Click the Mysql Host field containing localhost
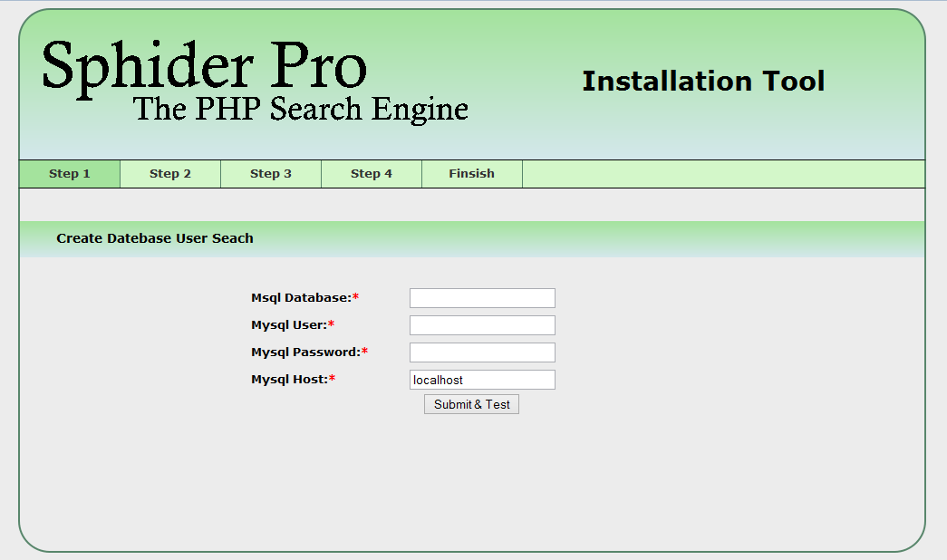947x560 pixels. click(x=482, y=380)
